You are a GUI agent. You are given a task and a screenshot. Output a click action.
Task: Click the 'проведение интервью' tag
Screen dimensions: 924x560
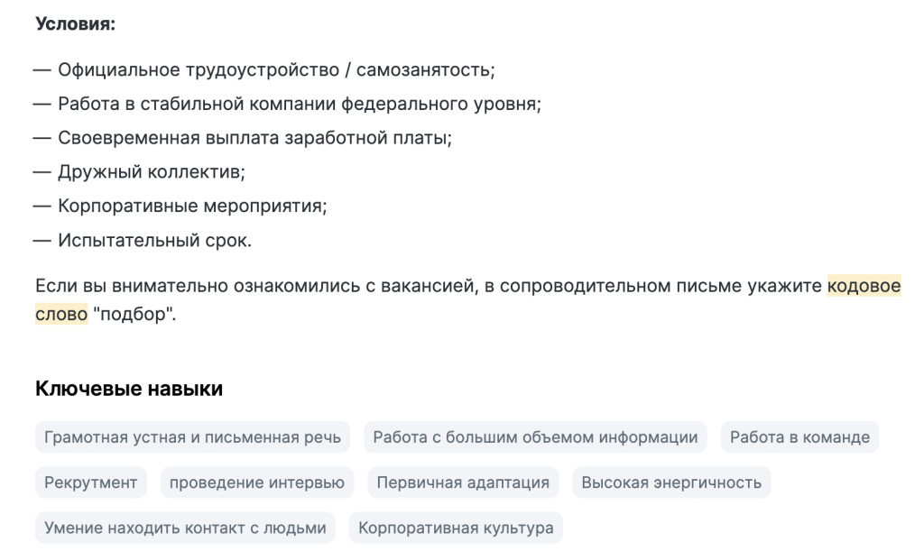click(257, 482)
